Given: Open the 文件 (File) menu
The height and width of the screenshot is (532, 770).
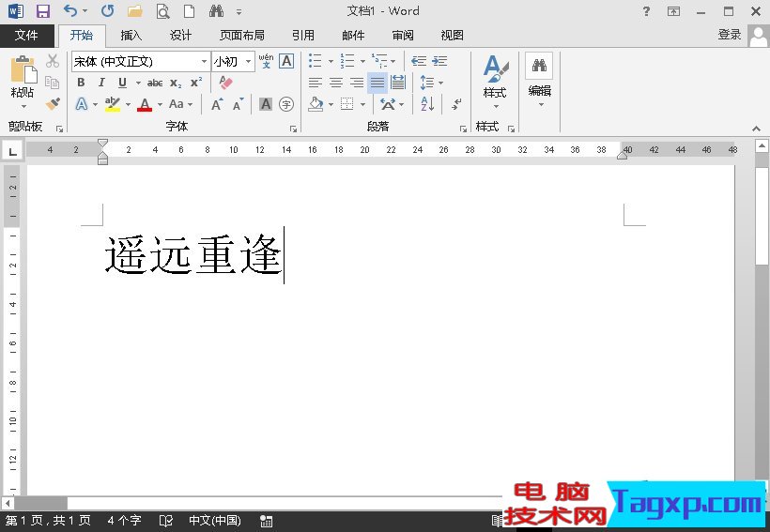Looking at the screenshot, I should tap(26, 35).
